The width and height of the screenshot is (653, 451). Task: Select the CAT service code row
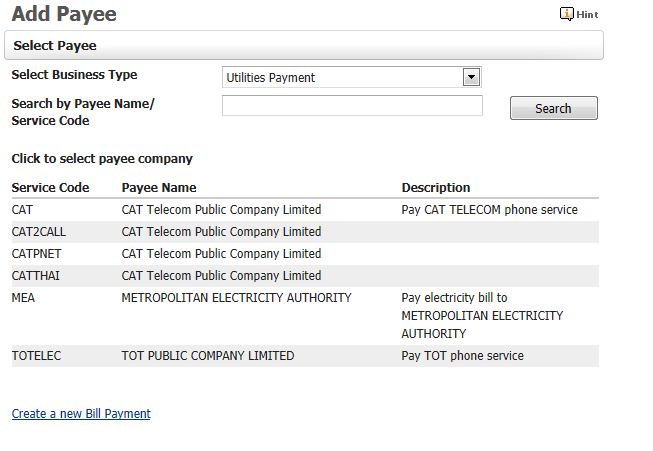point(305,210)
